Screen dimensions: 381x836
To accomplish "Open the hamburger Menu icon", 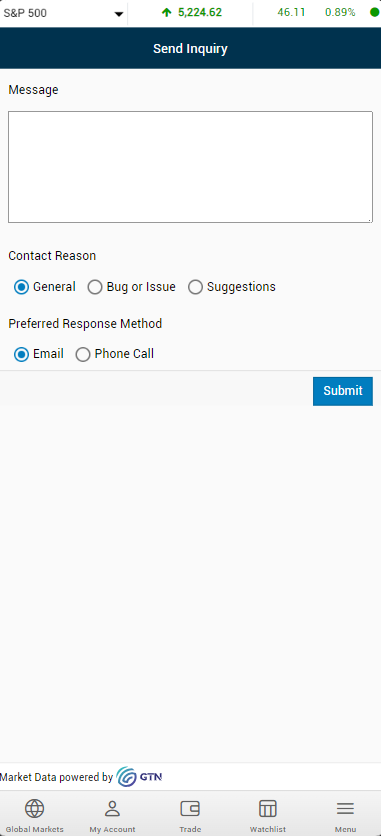I will pyautogui.click(x=345, y=809).
